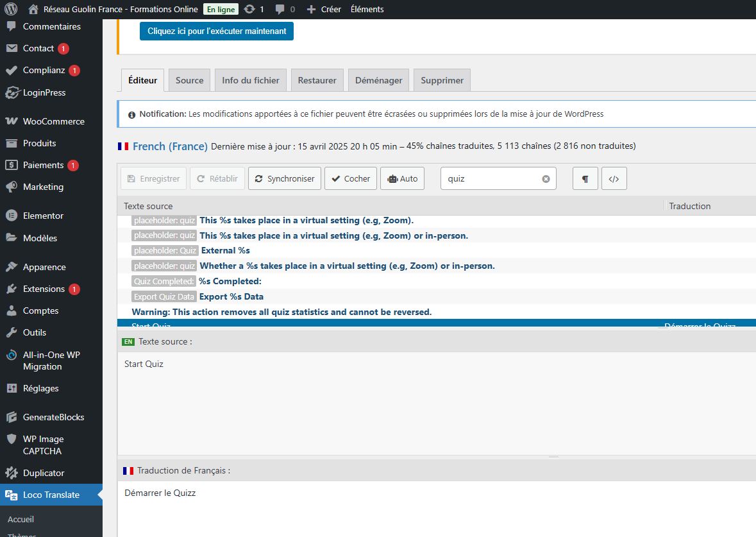This screenshot has width=756, height=537.
Task: Open the Restaurer tab
Action: pos(317,80)
